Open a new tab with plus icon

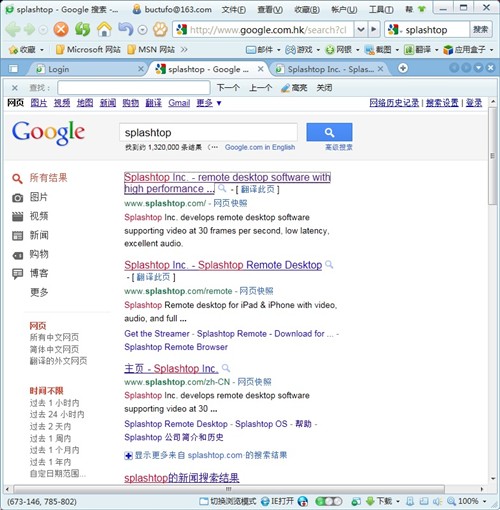point(403,68)
